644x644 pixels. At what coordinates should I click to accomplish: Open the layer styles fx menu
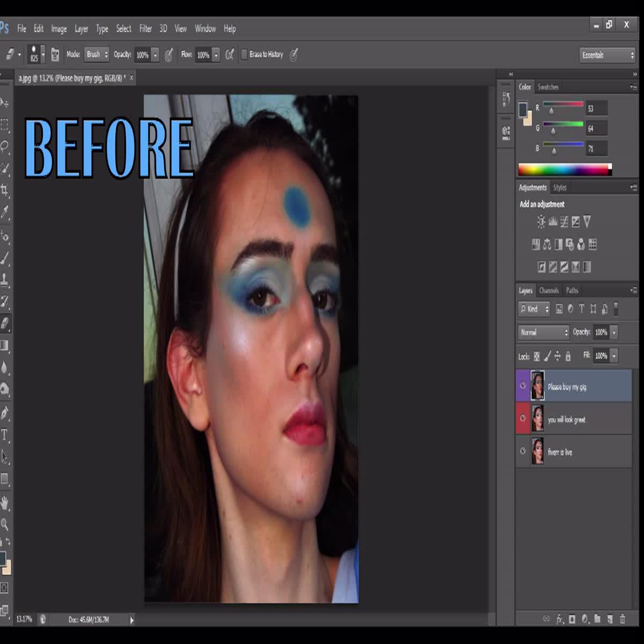pyautogui.click(x=559, y=619)
